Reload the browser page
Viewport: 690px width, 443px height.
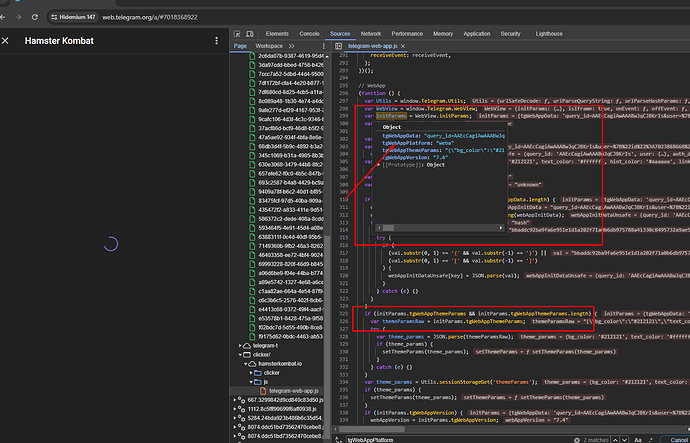[35, 17]
